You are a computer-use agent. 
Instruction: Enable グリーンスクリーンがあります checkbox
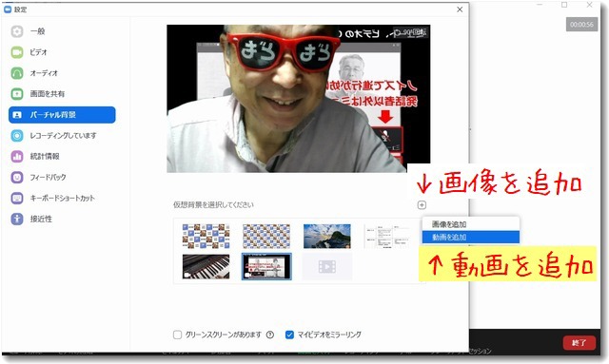(178, 335)
